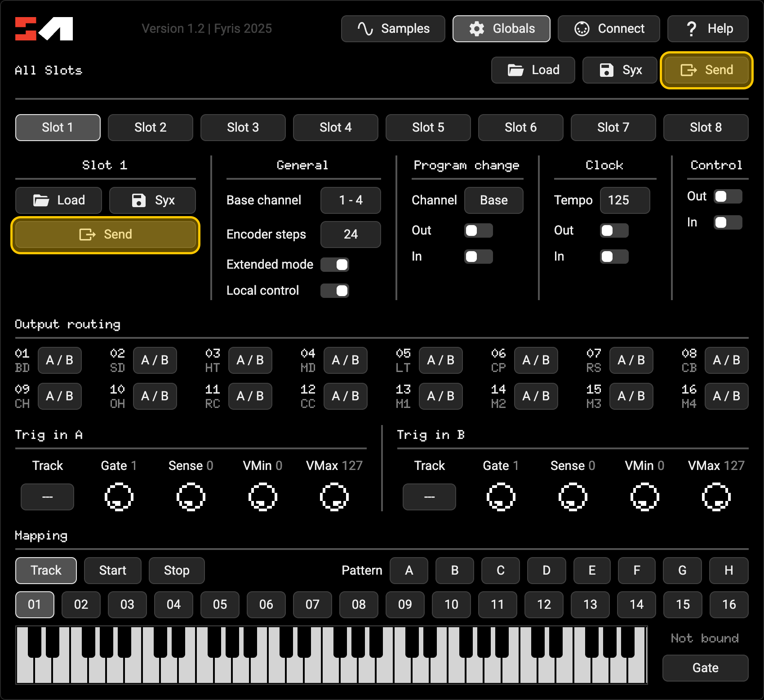Send Slot 1 to the device
The width and height of the screenshot is (764, 700).
[x=105, y=235]
